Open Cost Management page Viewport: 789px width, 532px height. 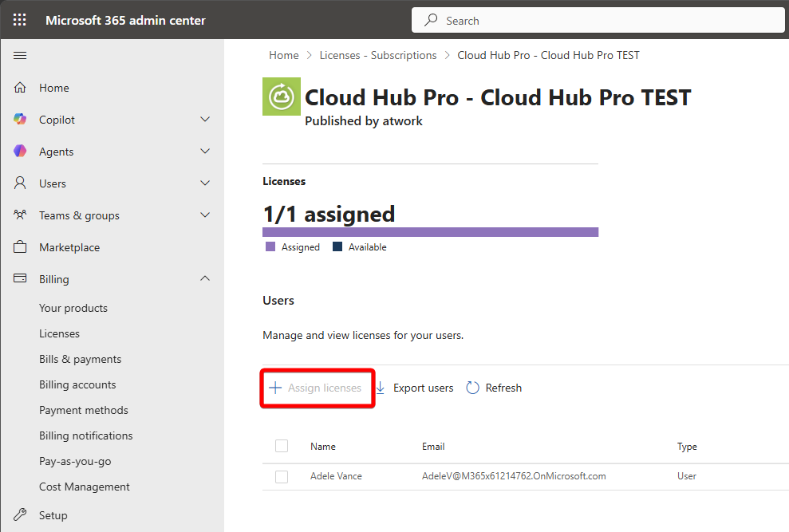(x=85, y=487)
